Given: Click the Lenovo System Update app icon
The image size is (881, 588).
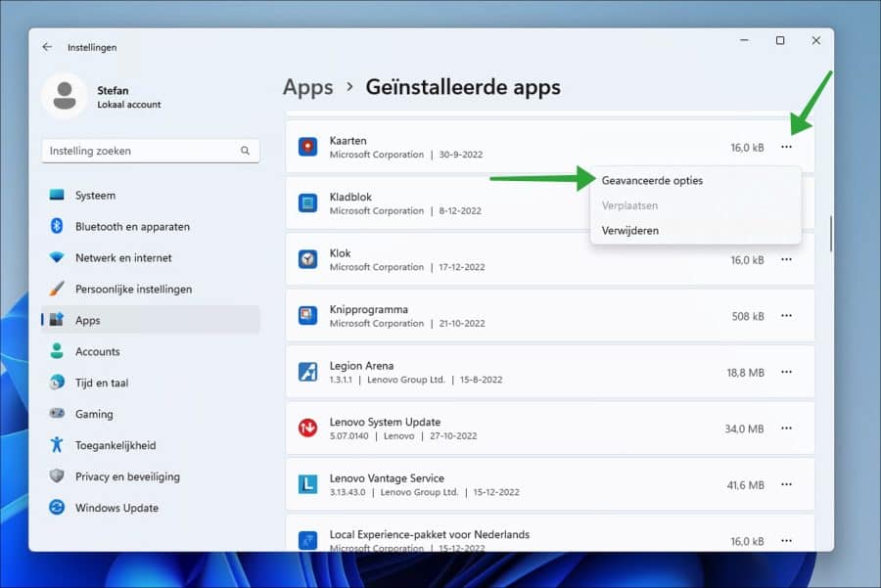Looking at the screenshot, I should coord(308,428).
